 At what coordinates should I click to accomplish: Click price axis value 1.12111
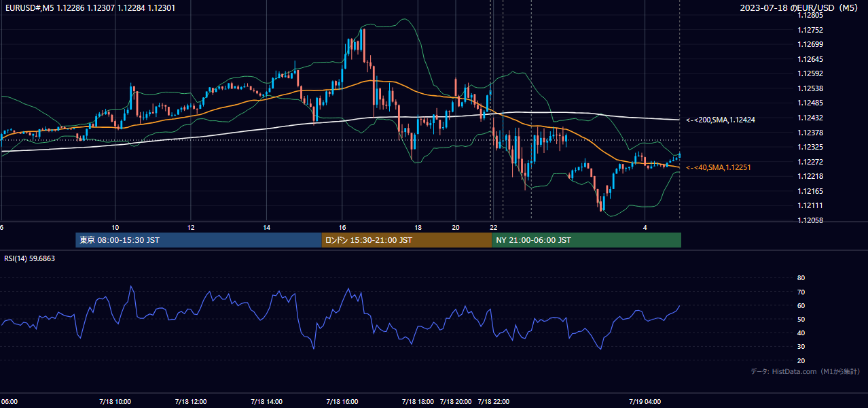click(x=810, y=205)
